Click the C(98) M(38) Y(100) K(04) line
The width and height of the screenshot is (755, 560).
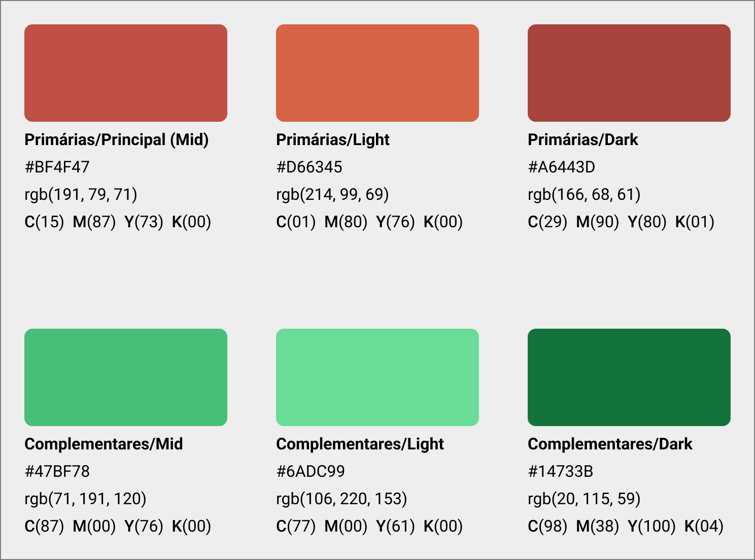point(625,526)
